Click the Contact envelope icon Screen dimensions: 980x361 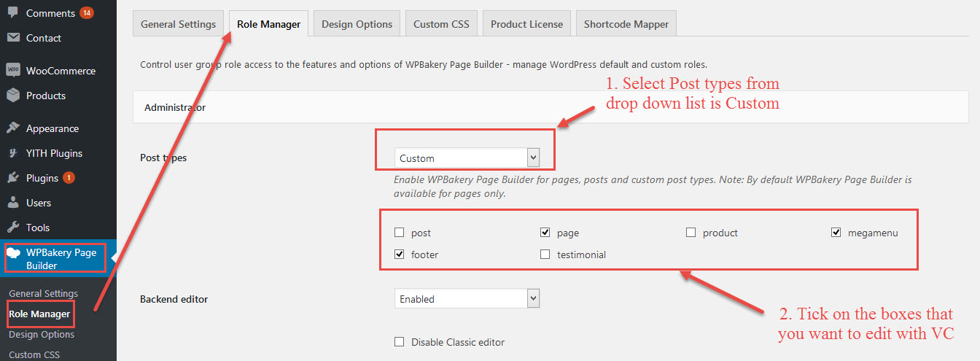coord(13,38)
